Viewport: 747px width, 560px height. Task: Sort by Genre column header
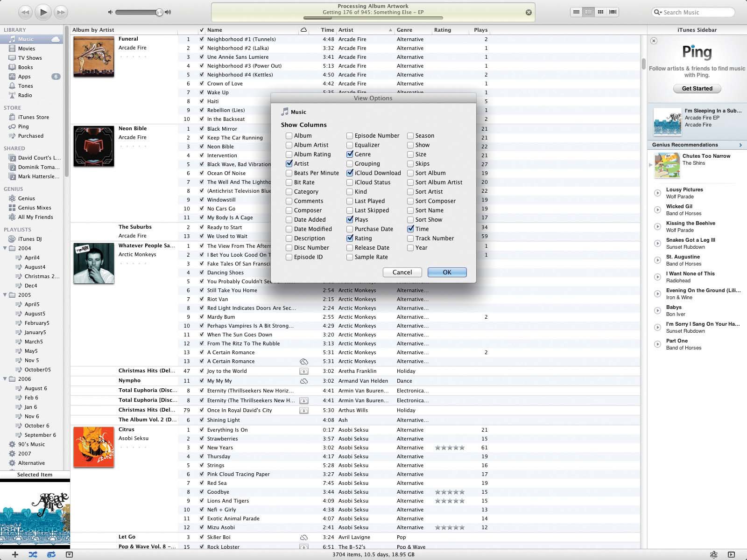point(413,30)
